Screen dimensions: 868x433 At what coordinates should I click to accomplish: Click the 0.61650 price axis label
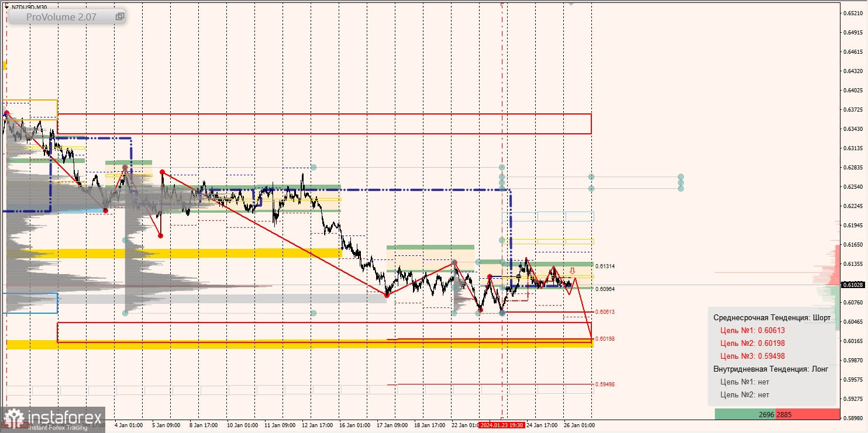coord(852,245)
